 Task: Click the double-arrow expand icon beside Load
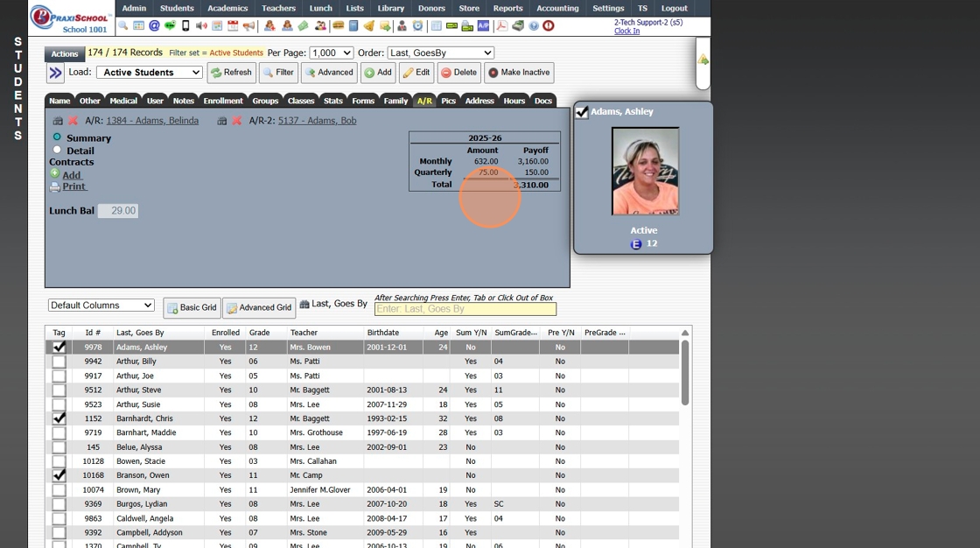(x=56, y=73)
